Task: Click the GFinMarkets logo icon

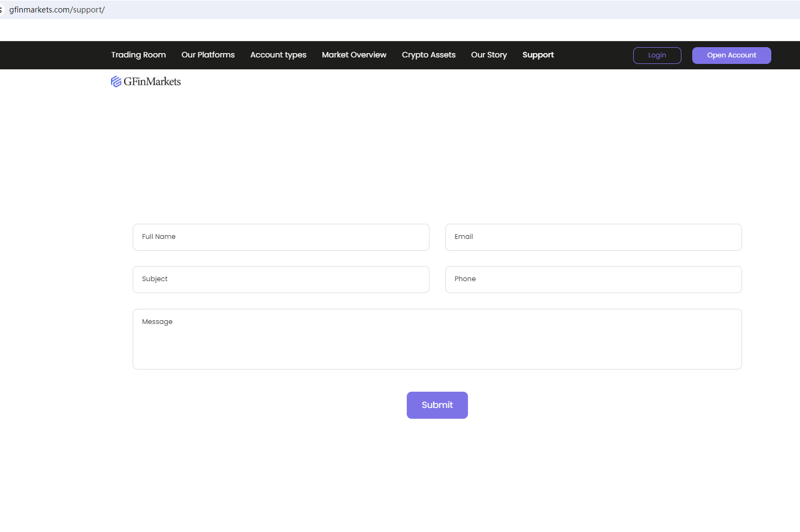Action: 116,82
